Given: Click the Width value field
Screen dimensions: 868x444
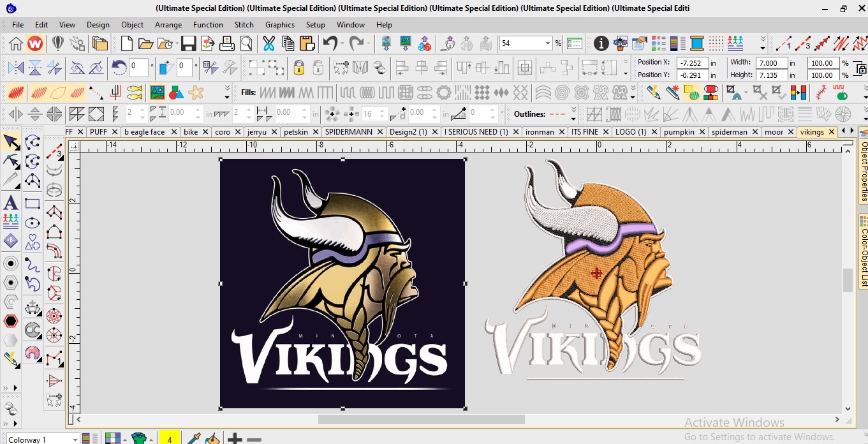Looking at the screenshot, I should 772,63.
